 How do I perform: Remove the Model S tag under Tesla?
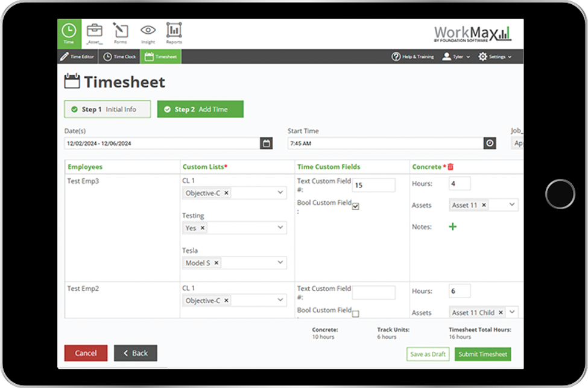coord(217,263)
